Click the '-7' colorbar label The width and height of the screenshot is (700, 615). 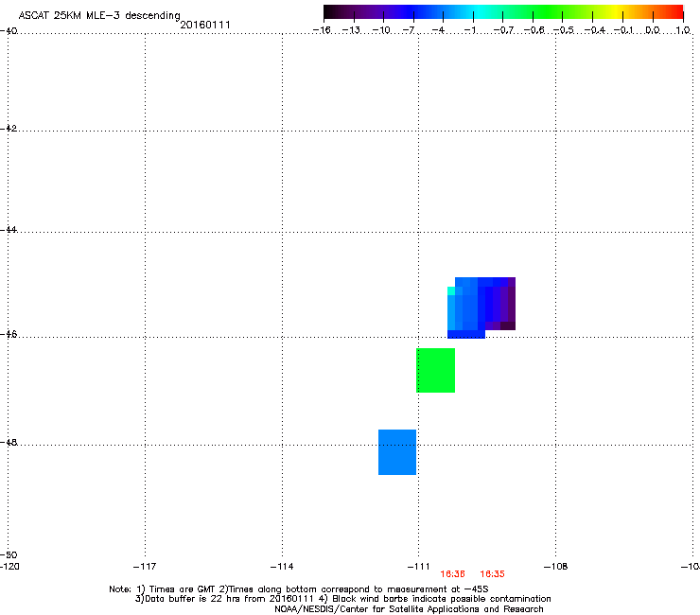click(409, 30)
